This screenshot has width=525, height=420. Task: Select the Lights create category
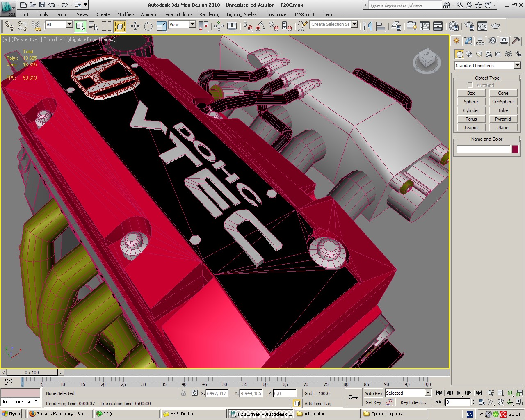coord(479,54)
